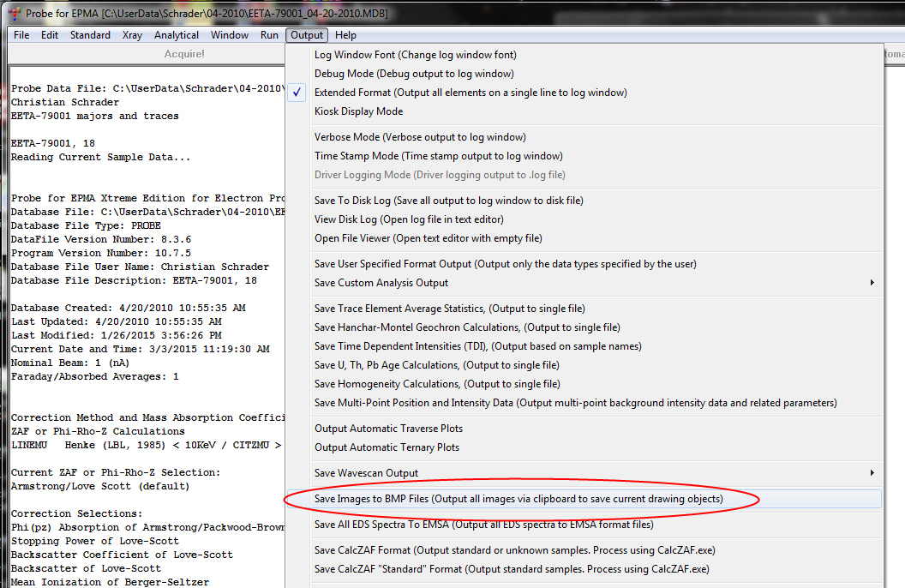Select Kiosk Display Mode
The height and width of the screenshot is (588, 905).
tap(358, 111)
